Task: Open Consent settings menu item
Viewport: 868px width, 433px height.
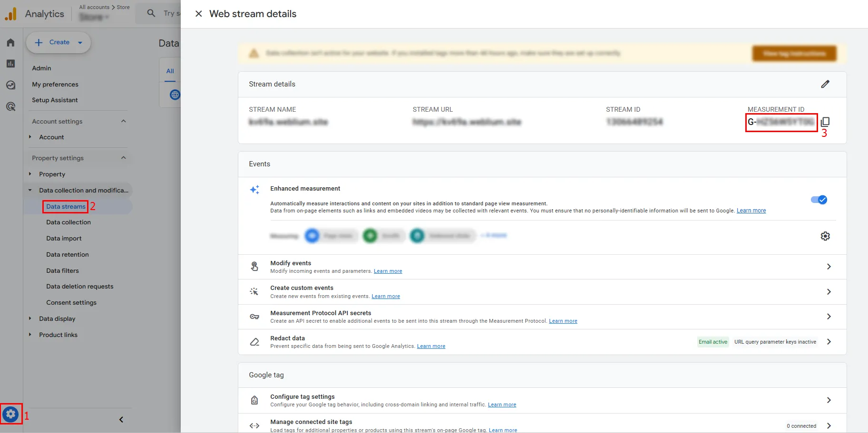Action: pos(71,303)
